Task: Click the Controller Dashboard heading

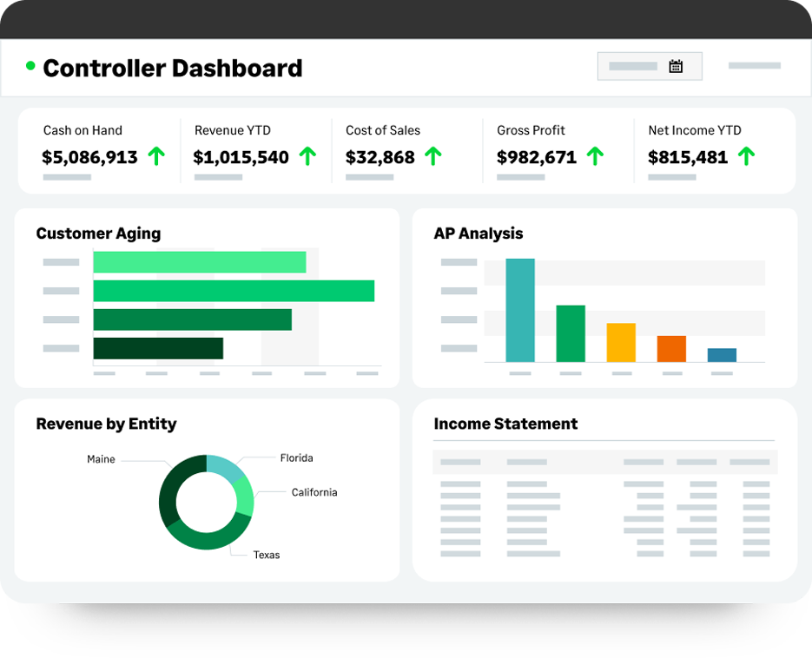Action: coord(172,68)
